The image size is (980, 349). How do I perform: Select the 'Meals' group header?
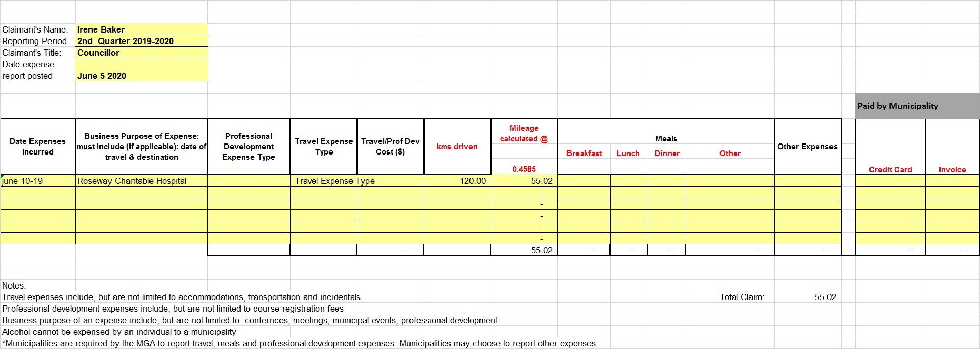click(x=666, y=138)
